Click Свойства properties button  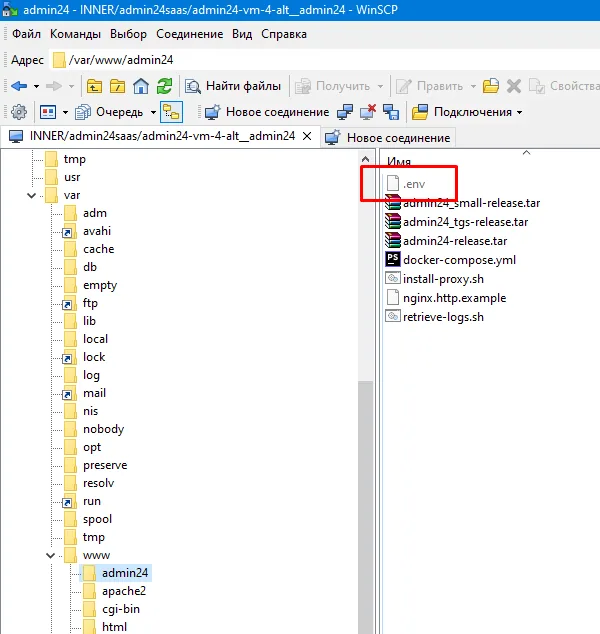point(564,86)
